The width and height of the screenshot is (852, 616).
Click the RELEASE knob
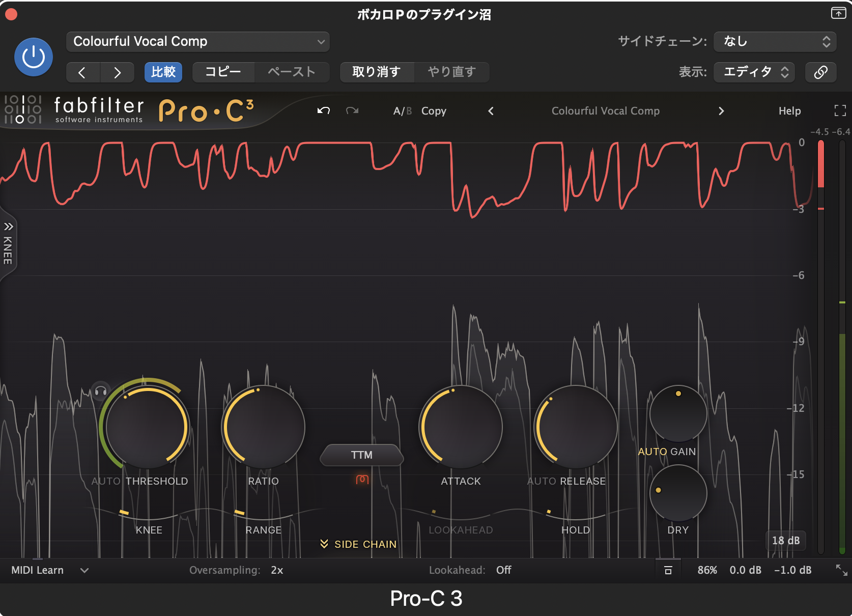576,427
